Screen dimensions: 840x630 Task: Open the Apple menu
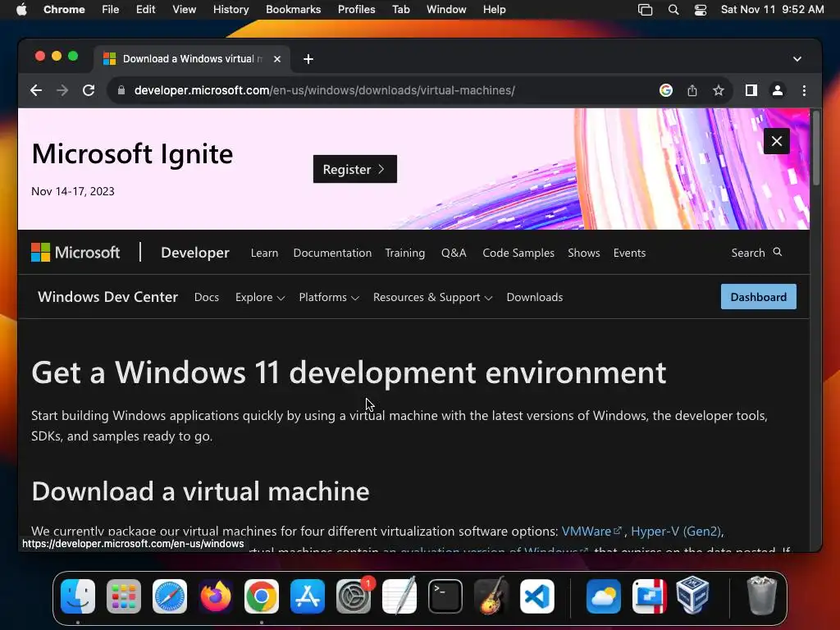(21, 9)
